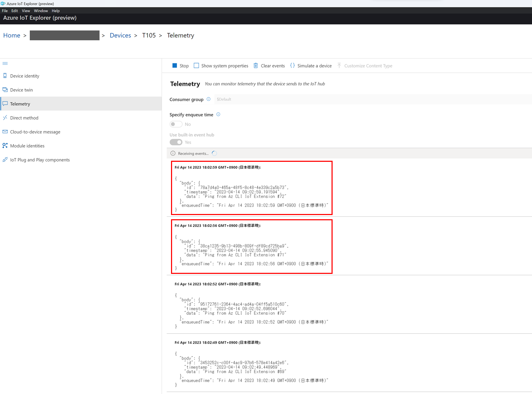The height and width of the screenshot is (394, 532).
Task: Click the blue Stop square icon
Action: point(175,65)
